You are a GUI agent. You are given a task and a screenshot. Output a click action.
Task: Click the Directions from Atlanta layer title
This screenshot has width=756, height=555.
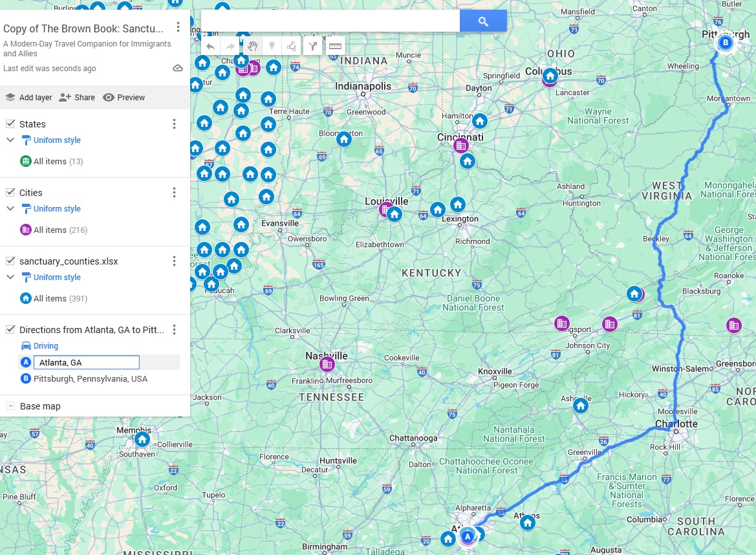coord(92,330)
